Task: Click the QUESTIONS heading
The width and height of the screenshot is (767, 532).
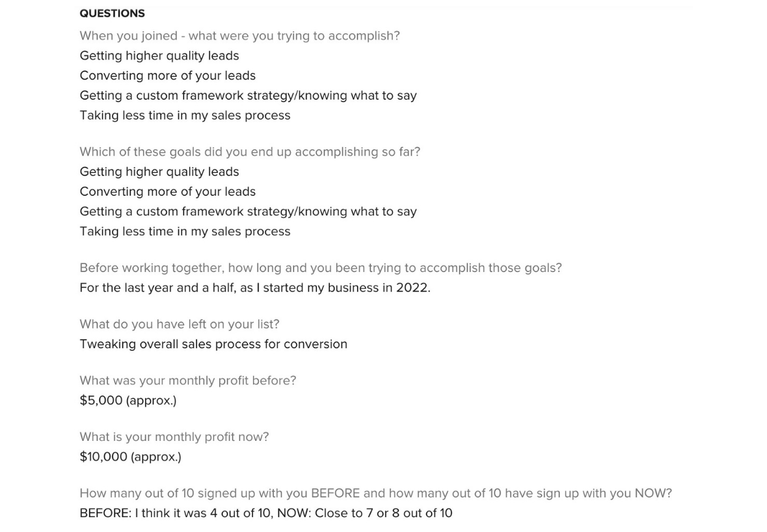Action: (x=112, y=13)
